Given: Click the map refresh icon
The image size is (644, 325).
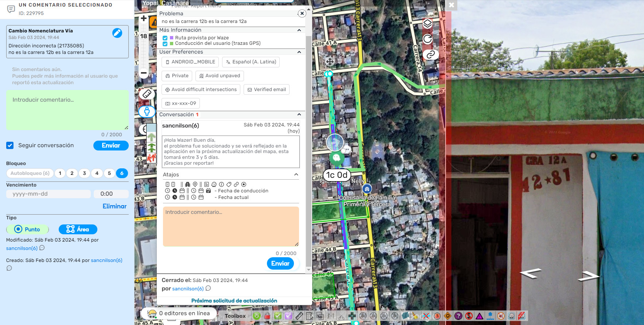Looking at the screenshot, I should pos(427,39).
